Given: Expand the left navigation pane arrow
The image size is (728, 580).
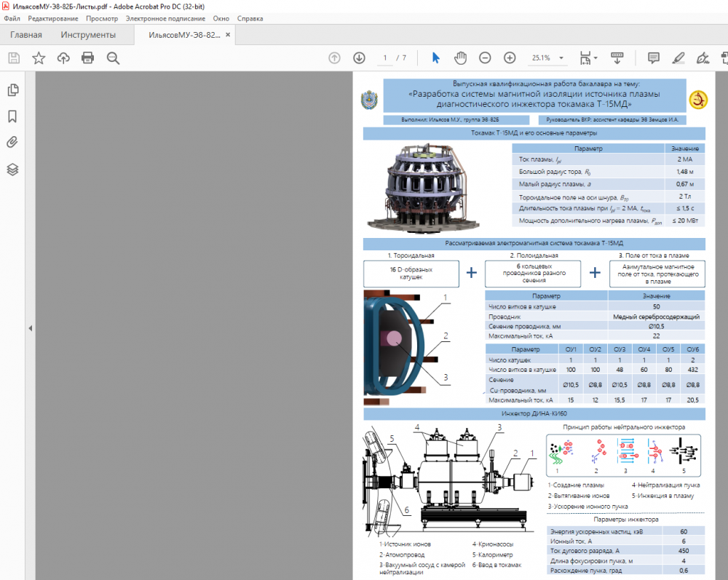Looking at the screenshot, I should click(x=30, y=328).
